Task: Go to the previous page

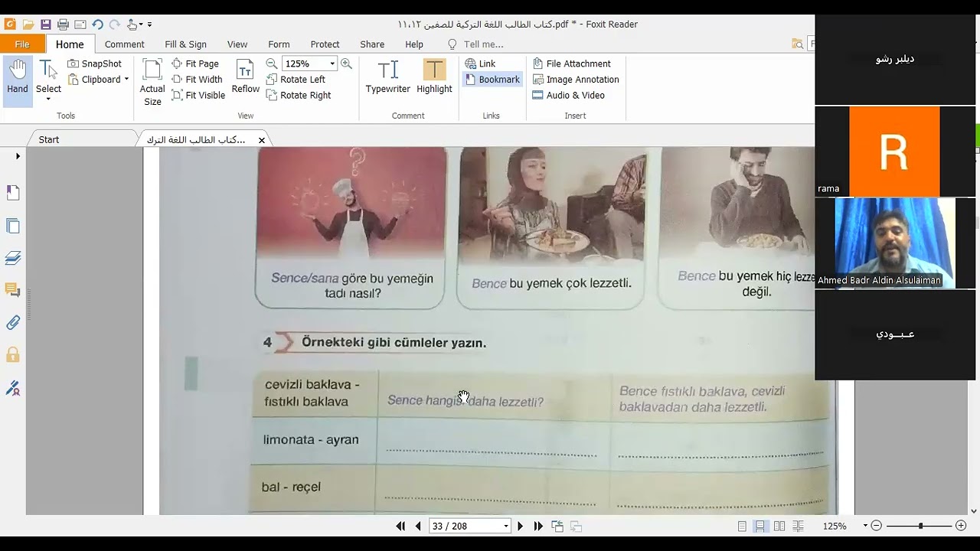Action: click(x=418, y=526)
